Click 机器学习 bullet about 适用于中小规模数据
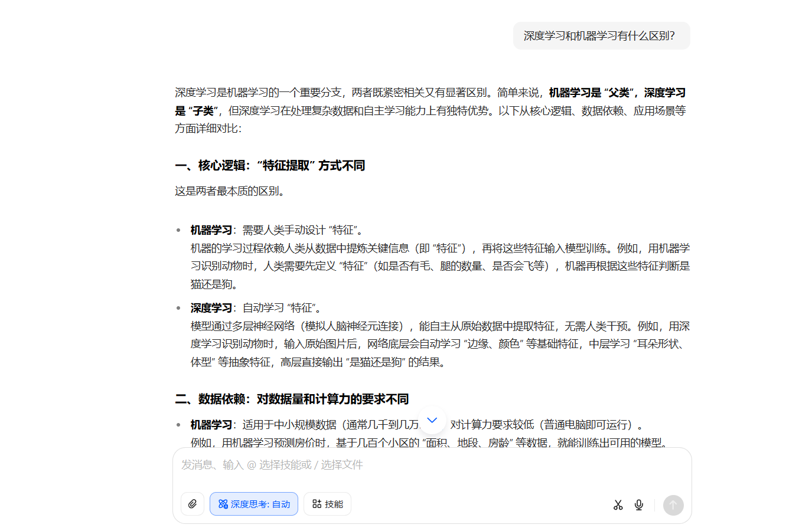The image size is (812, 531). pos(211,425)
